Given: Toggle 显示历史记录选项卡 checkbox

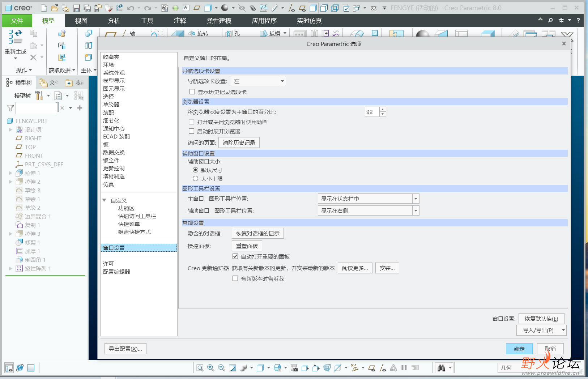Looking at the screenshot, I should [x=192, y=92].
